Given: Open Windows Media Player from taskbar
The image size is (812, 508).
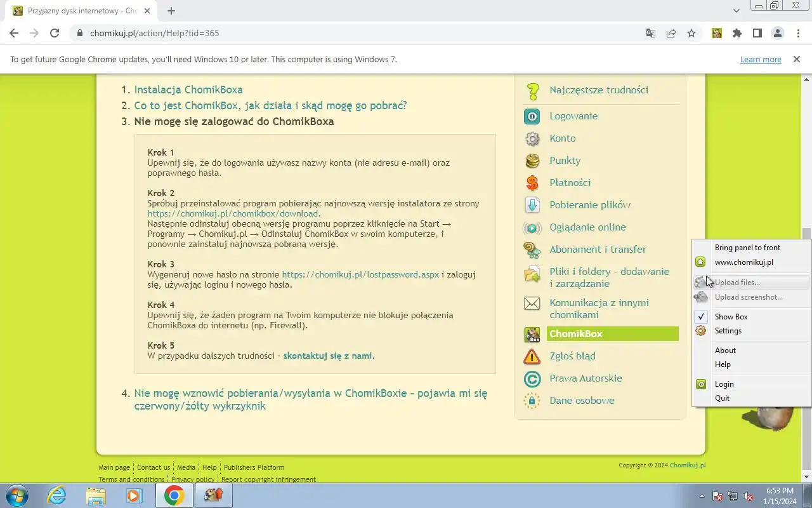Looking at the screenshot, I should coord(134,495).
